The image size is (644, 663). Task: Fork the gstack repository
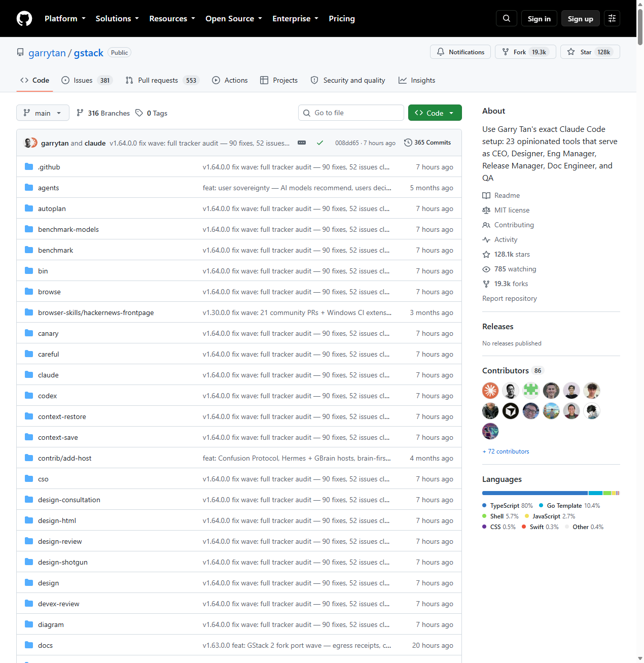[525, 52]
